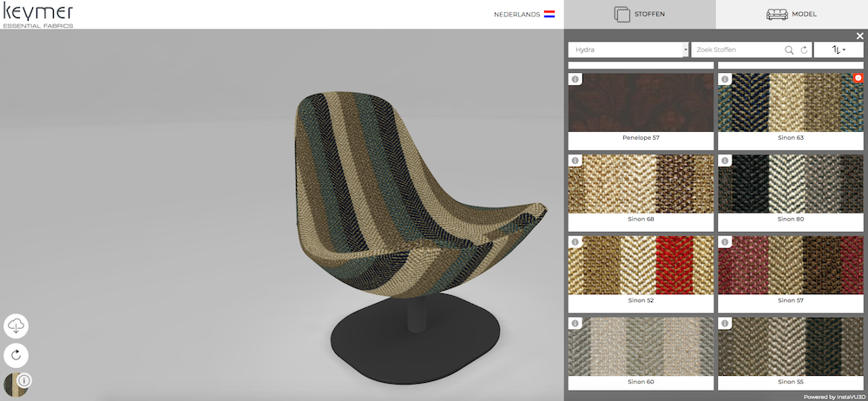This screenshot has height=401, width=868.
Task: Click the Sinon 60 label text
Action: pos(641,382)
